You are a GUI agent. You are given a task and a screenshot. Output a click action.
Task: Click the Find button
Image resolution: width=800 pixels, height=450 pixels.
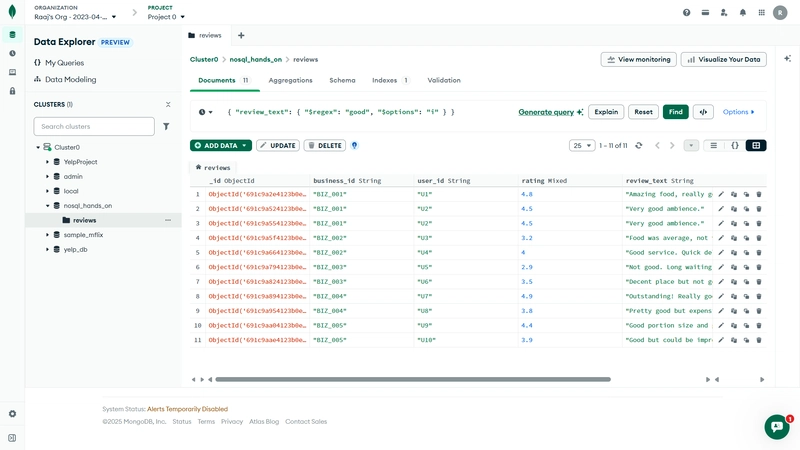click(676, 112)
